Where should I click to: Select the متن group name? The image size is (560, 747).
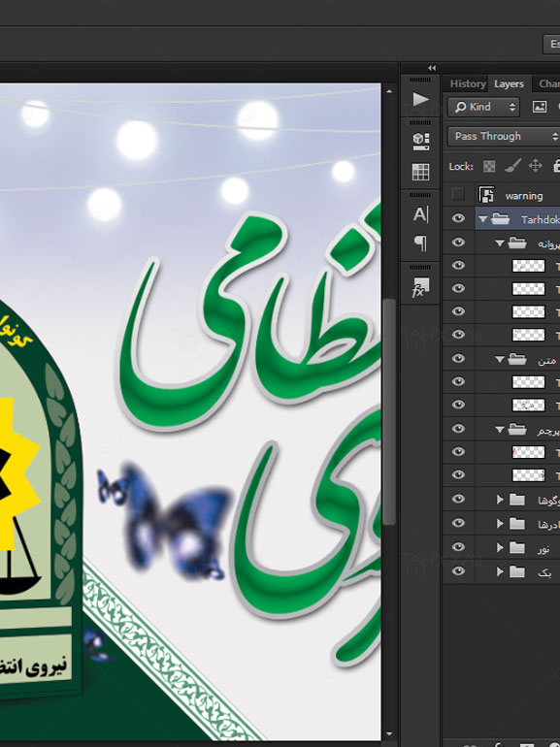[x=547, y=361]
